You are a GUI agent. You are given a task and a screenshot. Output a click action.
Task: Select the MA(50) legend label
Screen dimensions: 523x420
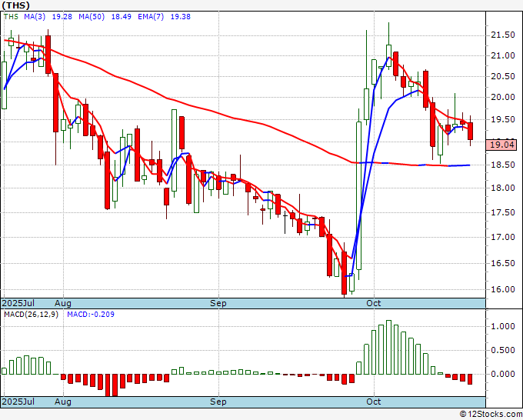[92, 17]
